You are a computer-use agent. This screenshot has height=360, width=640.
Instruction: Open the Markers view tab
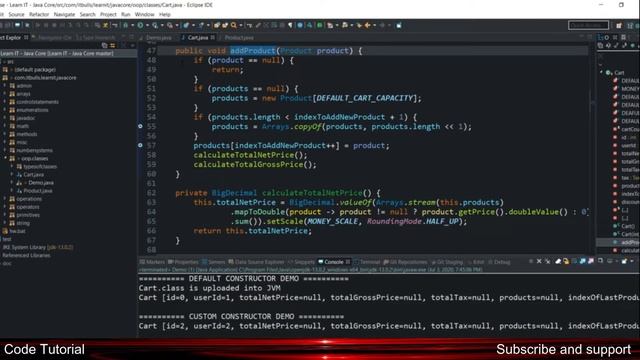152,262
